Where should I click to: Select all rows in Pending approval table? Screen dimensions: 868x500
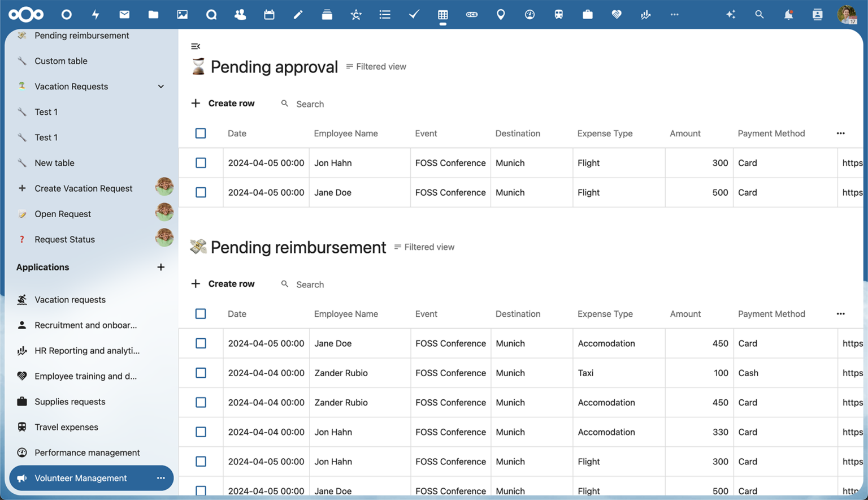pyautogui.click(x=201, y=133)
